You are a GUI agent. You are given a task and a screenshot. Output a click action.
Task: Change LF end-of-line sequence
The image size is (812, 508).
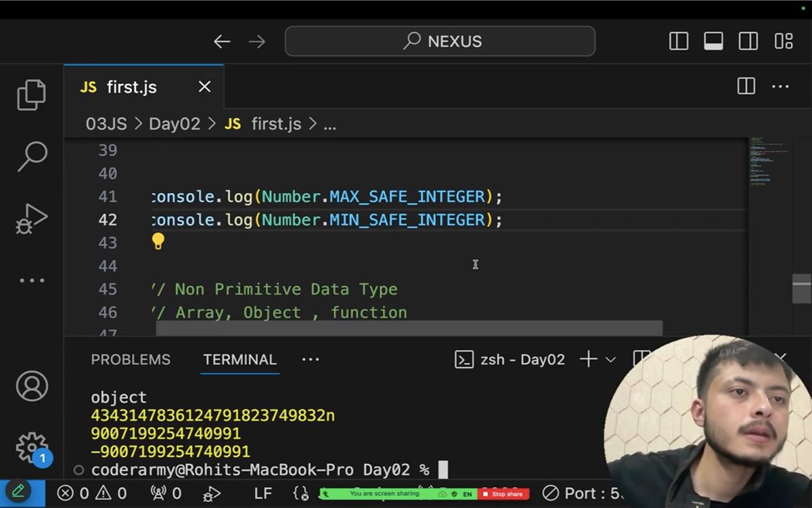[x=263, y=493]
